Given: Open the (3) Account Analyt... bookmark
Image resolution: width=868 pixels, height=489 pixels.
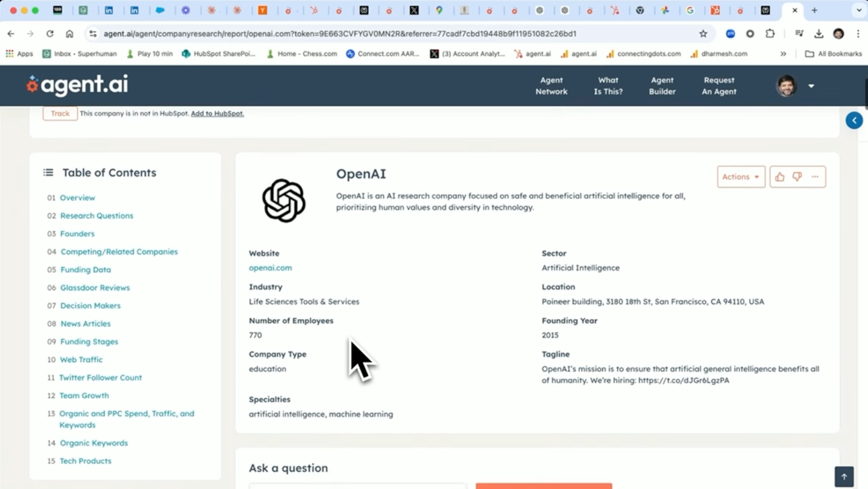Looking at the screenshot, I should (x=467, y=54).
